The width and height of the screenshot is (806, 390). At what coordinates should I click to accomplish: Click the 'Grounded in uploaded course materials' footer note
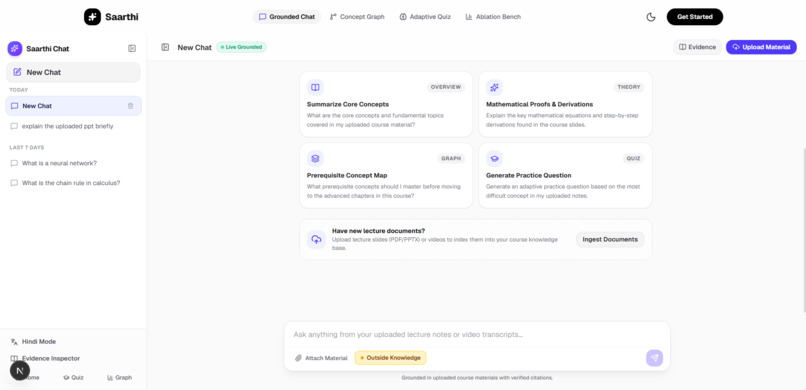coord(477,378)
